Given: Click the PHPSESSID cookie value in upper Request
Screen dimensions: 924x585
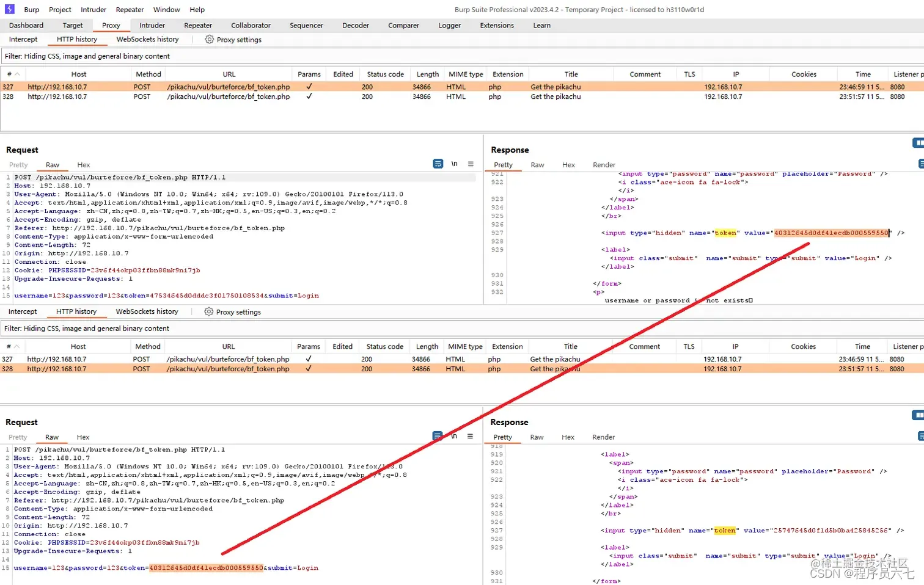Looking at the screenshot, I should [145, 270].
